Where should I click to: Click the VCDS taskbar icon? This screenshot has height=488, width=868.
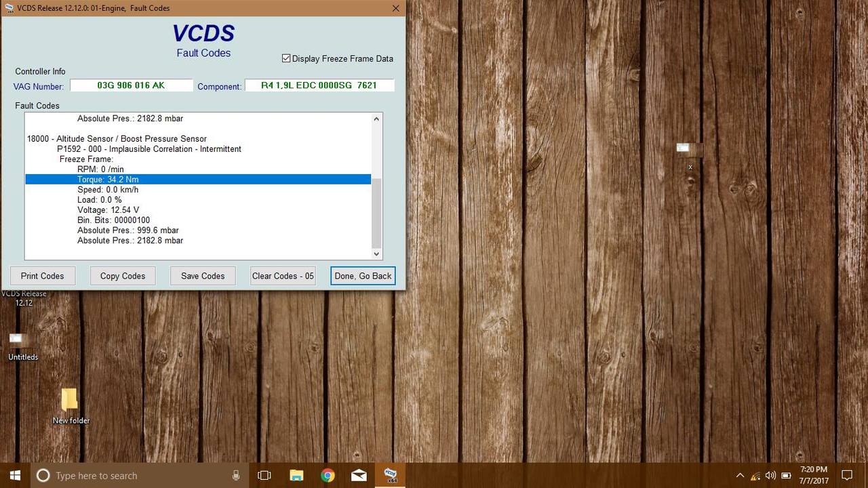coord(391,476)
